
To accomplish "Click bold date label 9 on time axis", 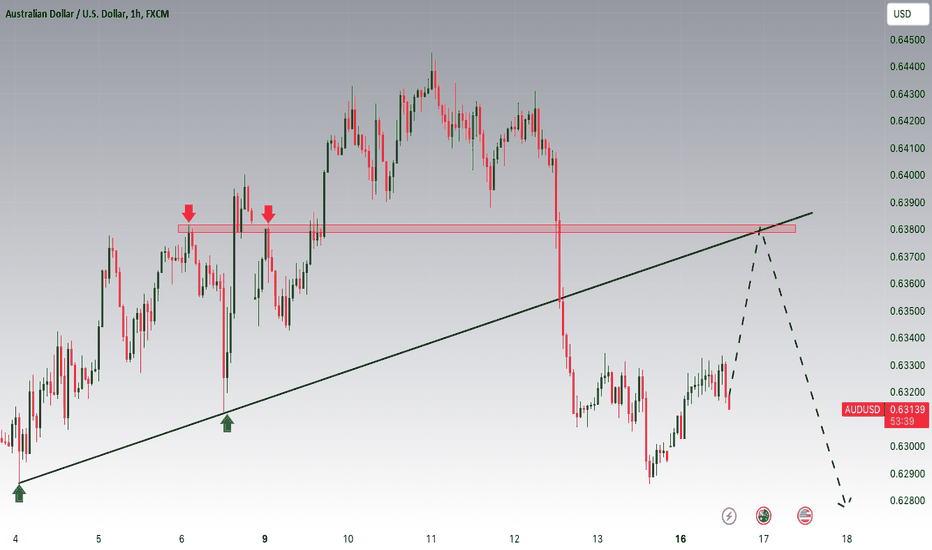I will [265, 539].
